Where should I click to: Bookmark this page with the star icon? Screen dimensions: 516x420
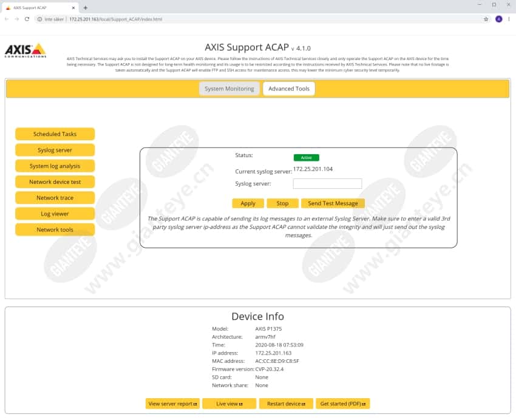486,19
